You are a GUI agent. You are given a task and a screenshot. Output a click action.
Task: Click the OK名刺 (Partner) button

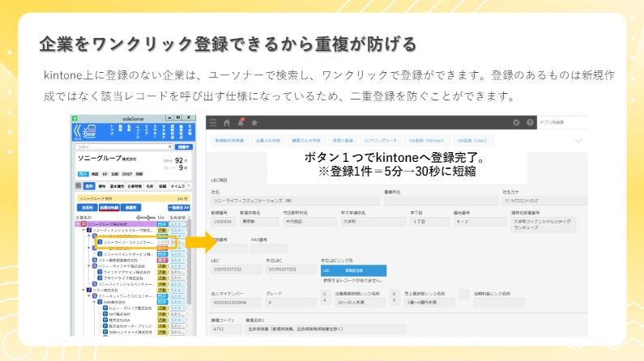[x=427, y=141]
